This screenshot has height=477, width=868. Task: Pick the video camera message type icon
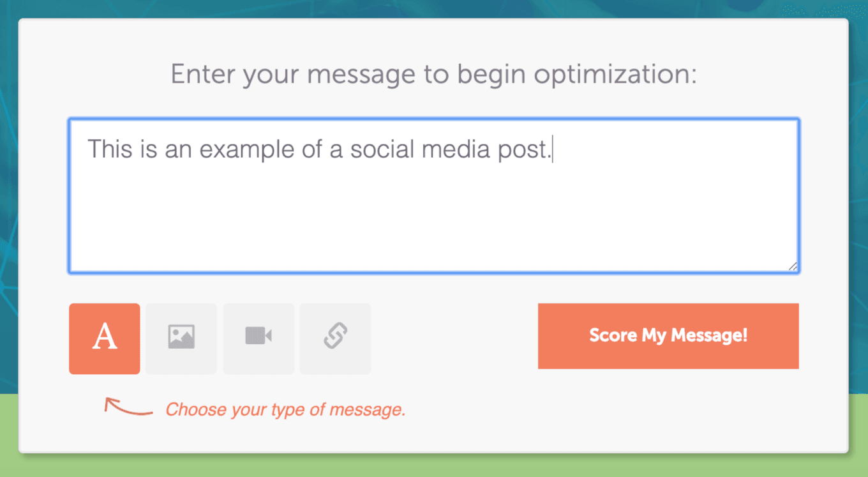tap(258, 338)
